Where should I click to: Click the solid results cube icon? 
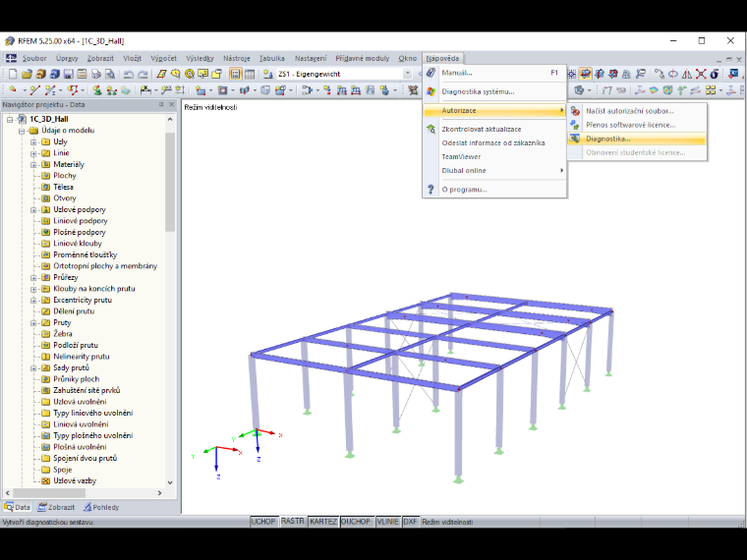668,90
